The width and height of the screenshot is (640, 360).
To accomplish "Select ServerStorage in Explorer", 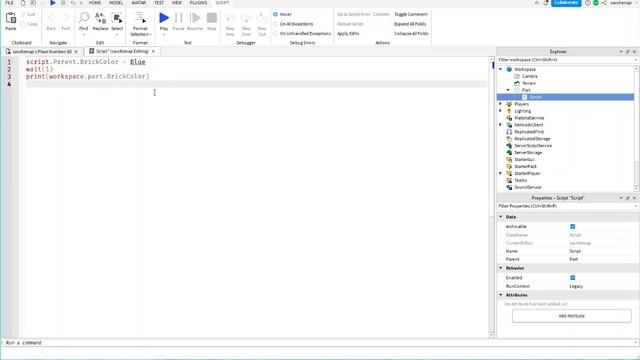I will click(528, 153).
